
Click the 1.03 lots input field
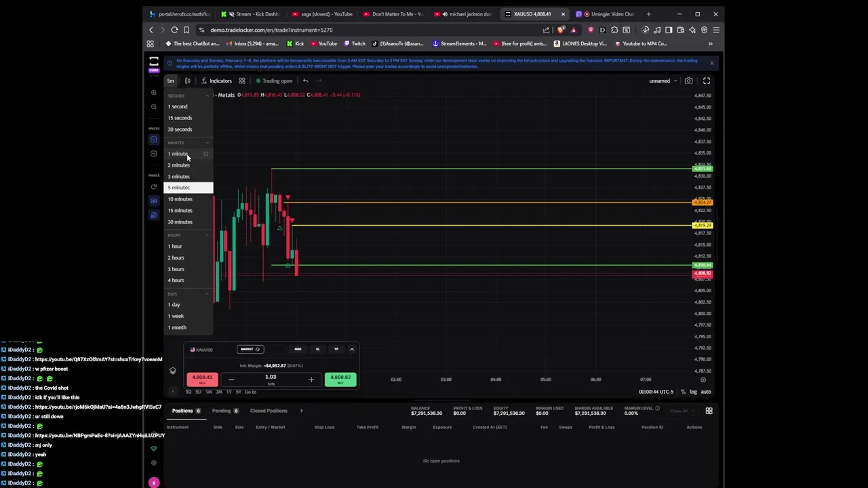(x=271, y=379)
